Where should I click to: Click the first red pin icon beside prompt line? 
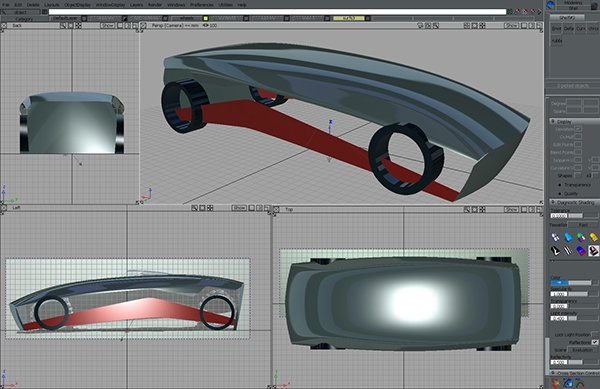pyautogui.click(x=517, y=11)
